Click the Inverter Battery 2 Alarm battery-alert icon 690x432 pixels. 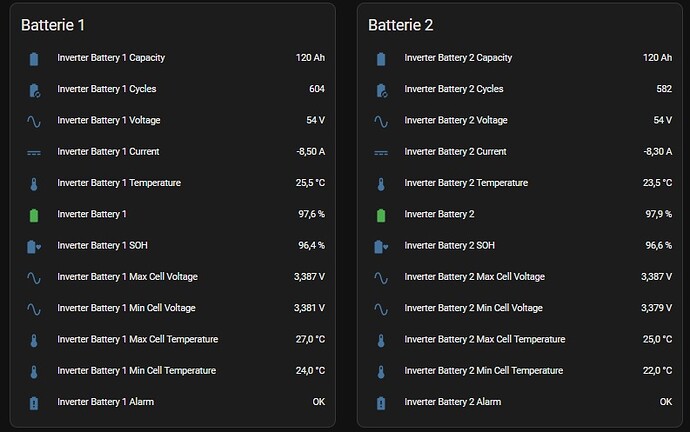(381, 403)
